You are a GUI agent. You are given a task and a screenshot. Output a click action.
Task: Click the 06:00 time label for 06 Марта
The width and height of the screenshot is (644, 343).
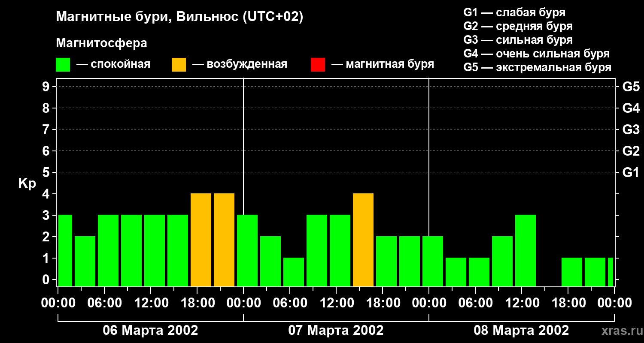[104, 303]
